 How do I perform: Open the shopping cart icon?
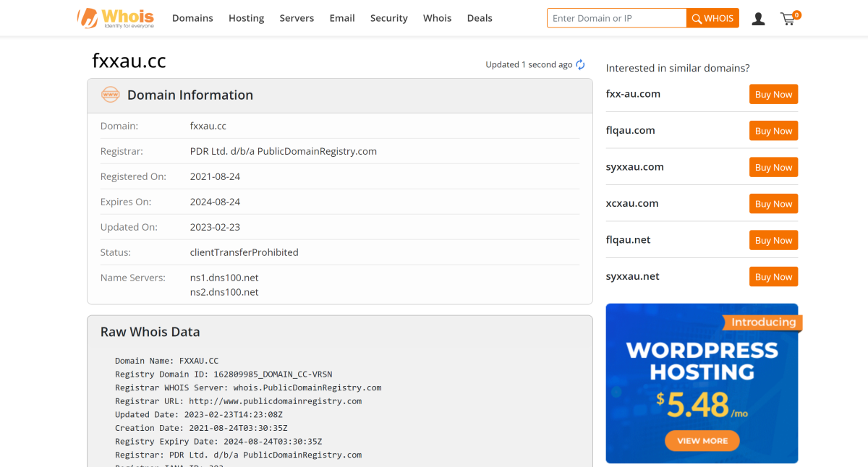788,19
